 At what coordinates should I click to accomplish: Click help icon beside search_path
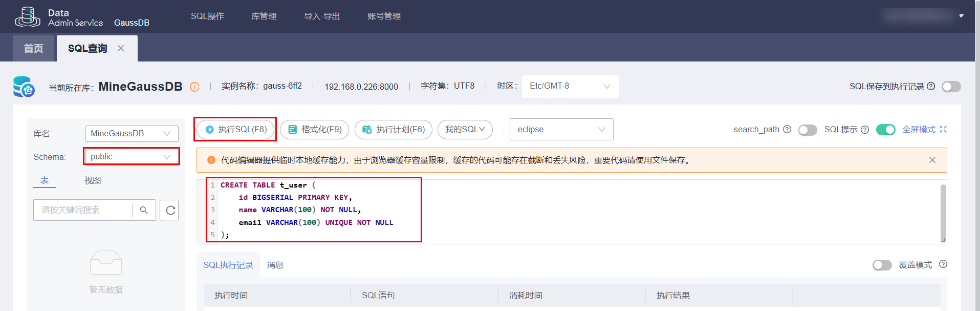787,130
